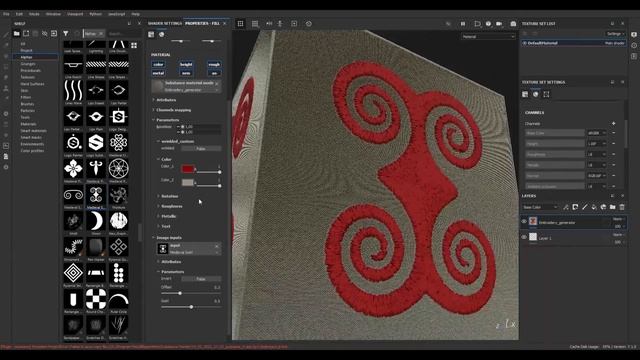The width and height of the screenshot is (640, 360).
Task: Click the symmetry icon in viewport toolbar
Action: click(x=269, y=24)
